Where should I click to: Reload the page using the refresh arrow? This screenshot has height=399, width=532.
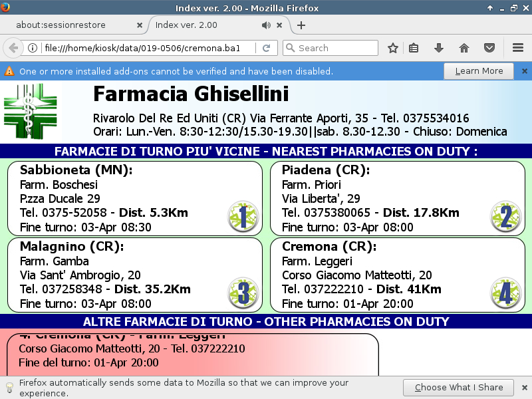[266, 48]
